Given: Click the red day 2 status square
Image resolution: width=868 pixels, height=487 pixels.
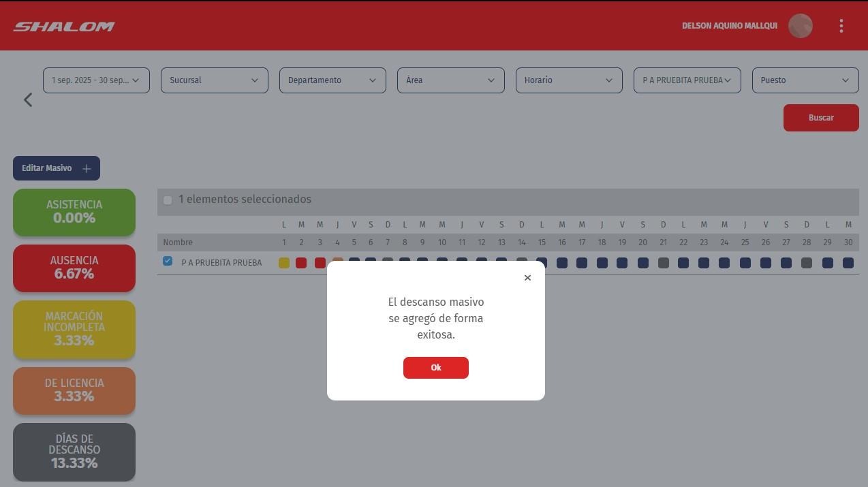Looking at the screenshot, I should (x=301, y=263).
